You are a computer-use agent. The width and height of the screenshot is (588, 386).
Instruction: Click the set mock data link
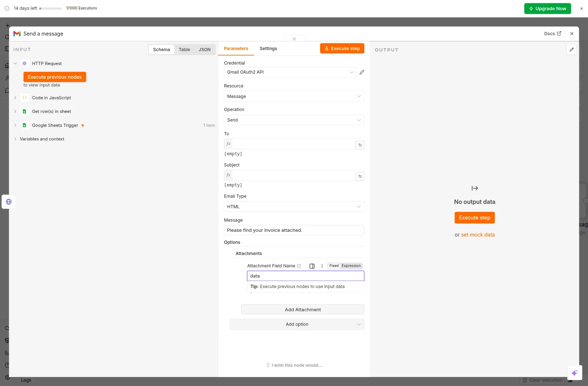[x=478, y=235]
